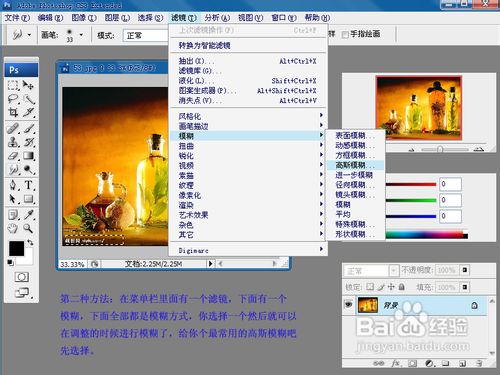
Task: Select the Hand tool
Action: [13, 228]
